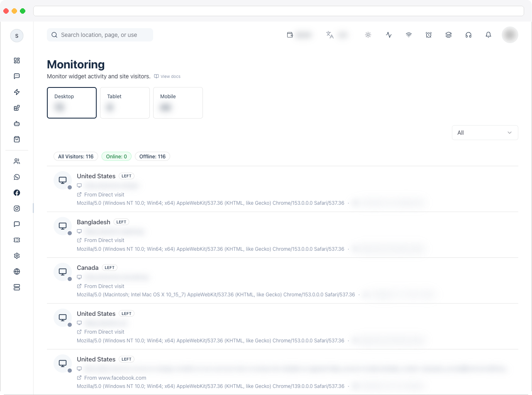Focus the Search location, page, or use field

[100, 35]
